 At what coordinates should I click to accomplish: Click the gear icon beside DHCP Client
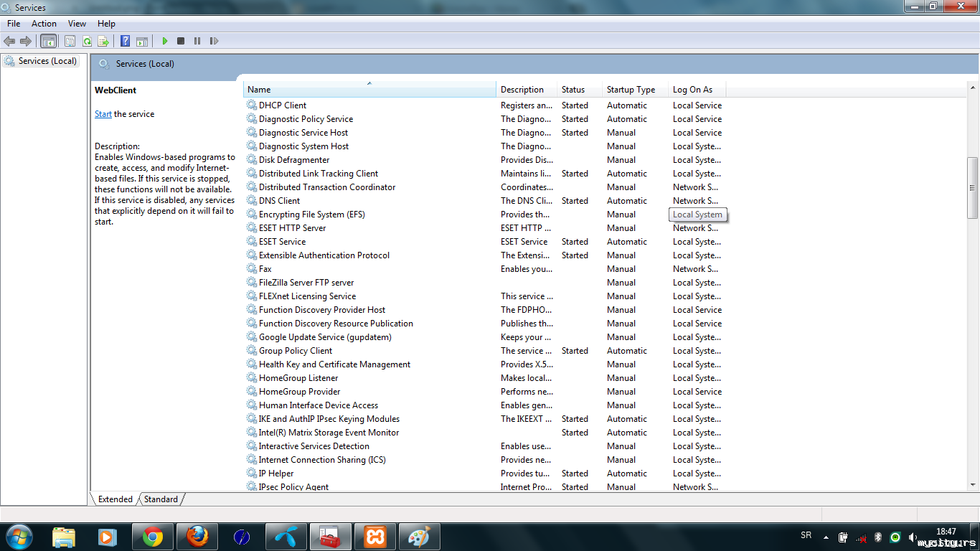click(x=252, y=105)
